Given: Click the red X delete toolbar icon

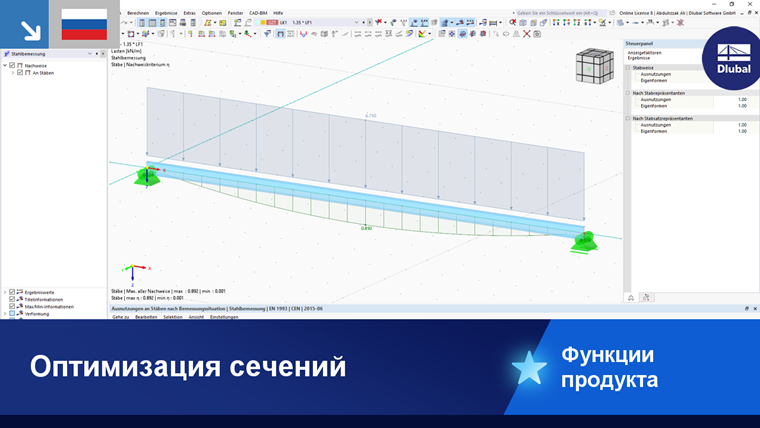Looking at the screenshot, I should pos(526,34).
